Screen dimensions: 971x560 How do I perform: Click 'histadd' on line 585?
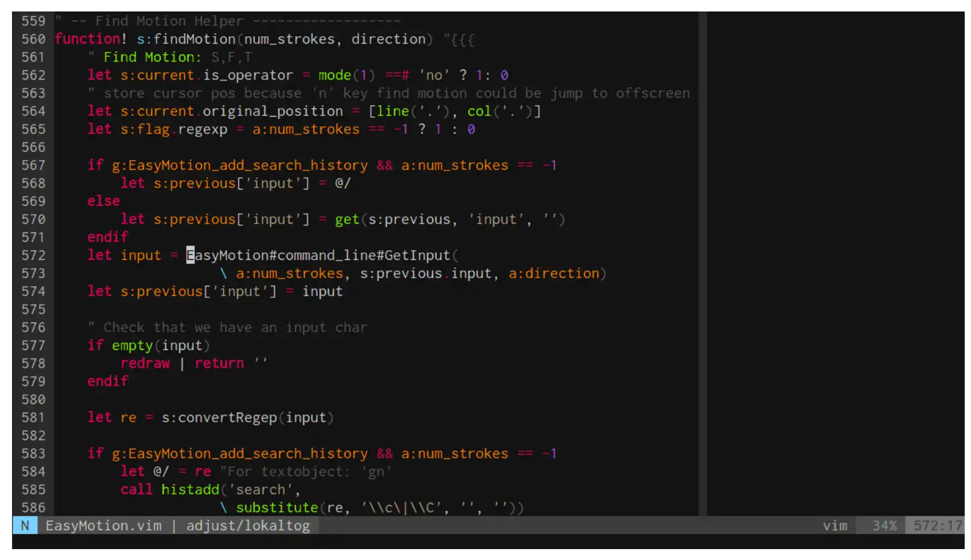[x=191, y=490]
